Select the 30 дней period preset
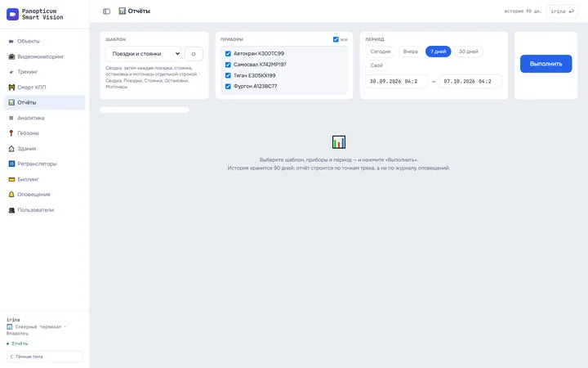 pos(469,52)
